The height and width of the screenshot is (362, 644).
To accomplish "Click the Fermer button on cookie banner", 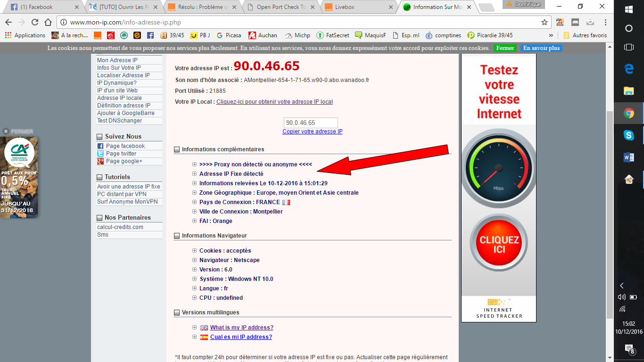I will [x=505, y=48].
